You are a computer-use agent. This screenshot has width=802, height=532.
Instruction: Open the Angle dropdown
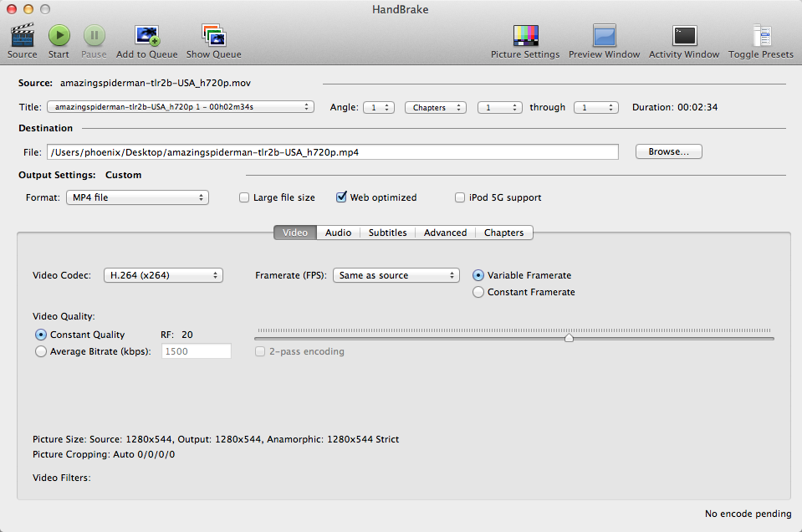click(x=379, y=107)
